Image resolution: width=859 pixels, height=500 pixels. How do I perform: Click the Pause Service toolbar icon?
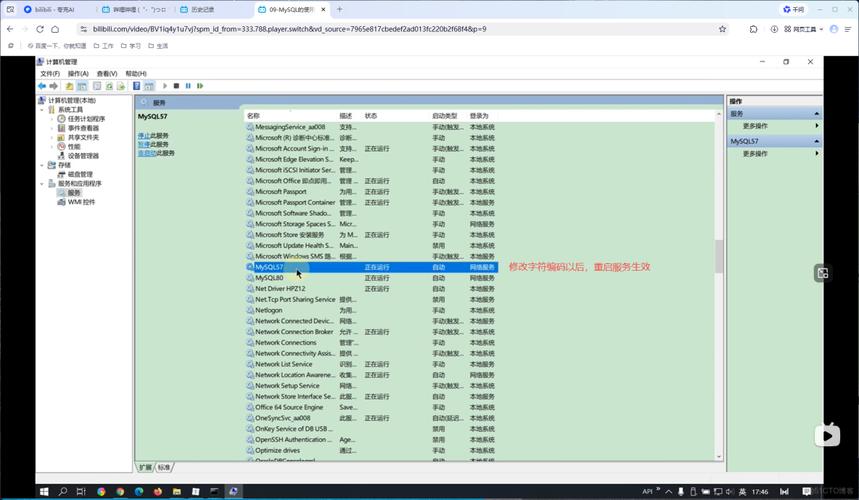[188, 86]
